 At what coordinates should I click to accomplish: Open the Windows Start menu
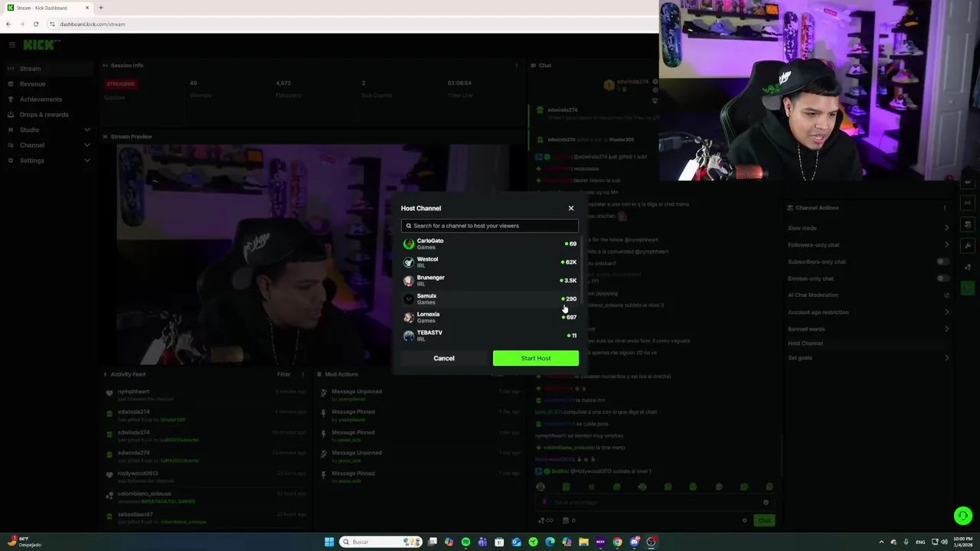point(329,542)
